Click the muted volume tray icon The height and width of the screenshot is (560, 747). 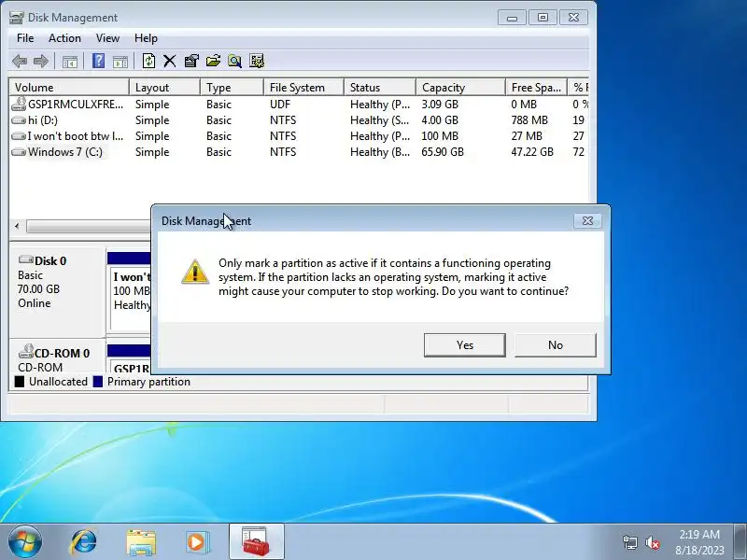click(x=652, y=542)
